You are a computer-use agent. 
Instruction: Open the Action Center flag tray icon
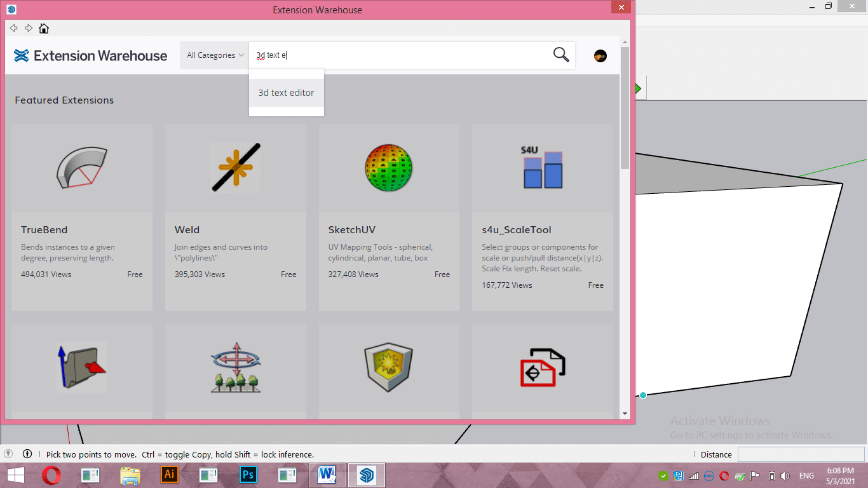(x=755, y=475)
